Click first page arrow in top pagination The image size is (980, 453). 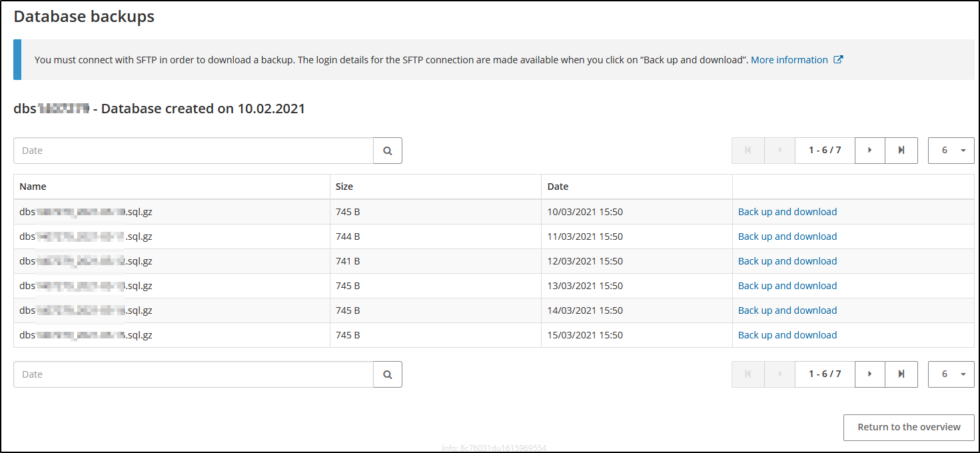coord(747,151)
